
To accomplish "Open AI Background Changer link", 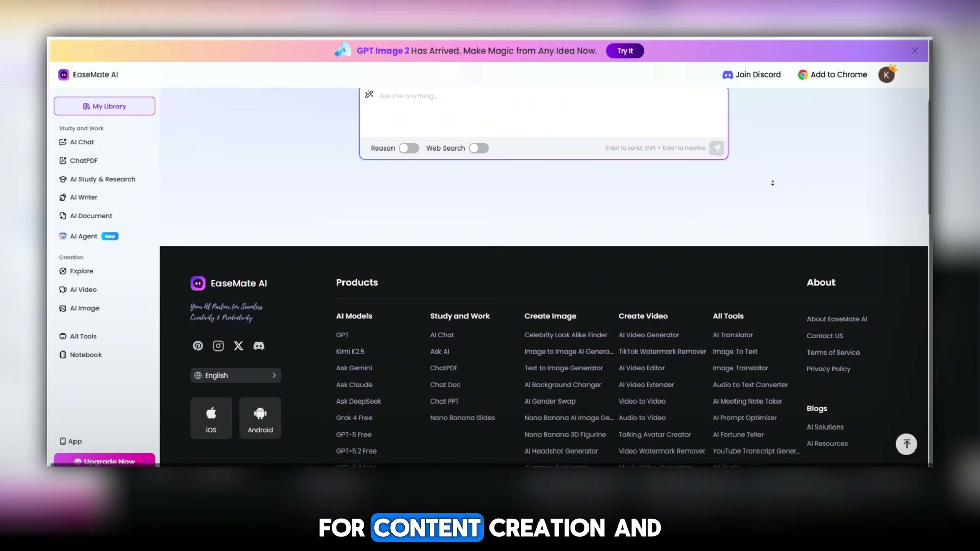I will coord(563,385).
